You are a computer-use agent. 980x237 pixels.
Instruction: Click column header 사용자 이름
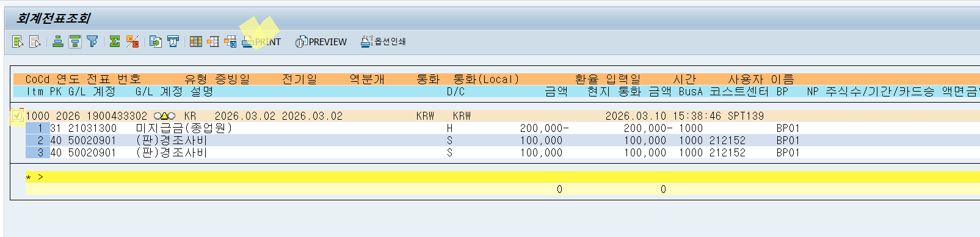pyautogui.click(x=761, y=79)
